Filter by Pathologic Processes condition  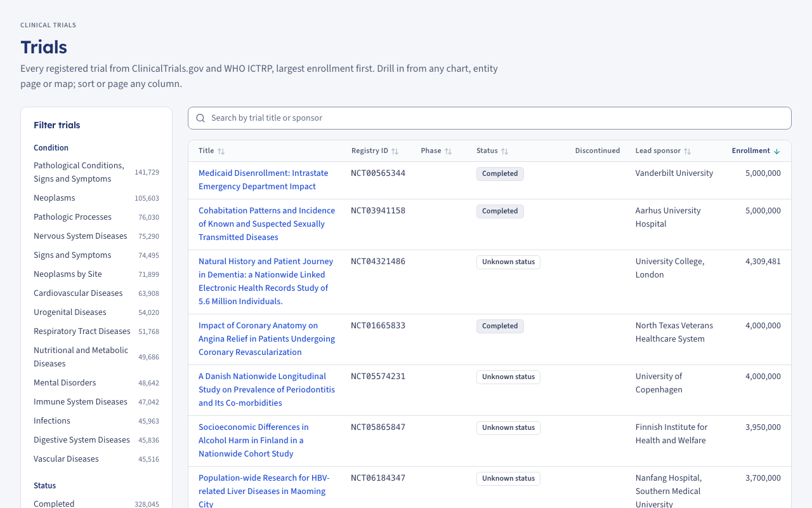(x=96, y=217)
